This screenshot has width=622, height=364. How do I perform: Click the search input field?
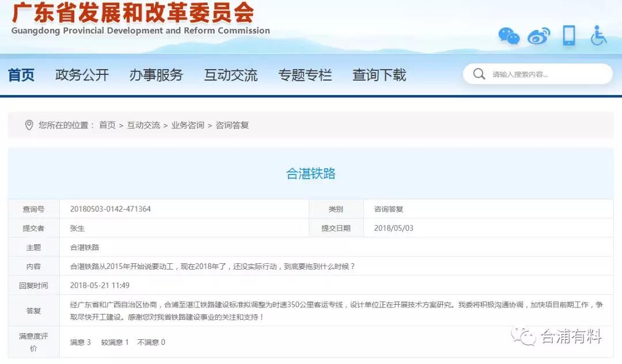click(x=547, y=74)
